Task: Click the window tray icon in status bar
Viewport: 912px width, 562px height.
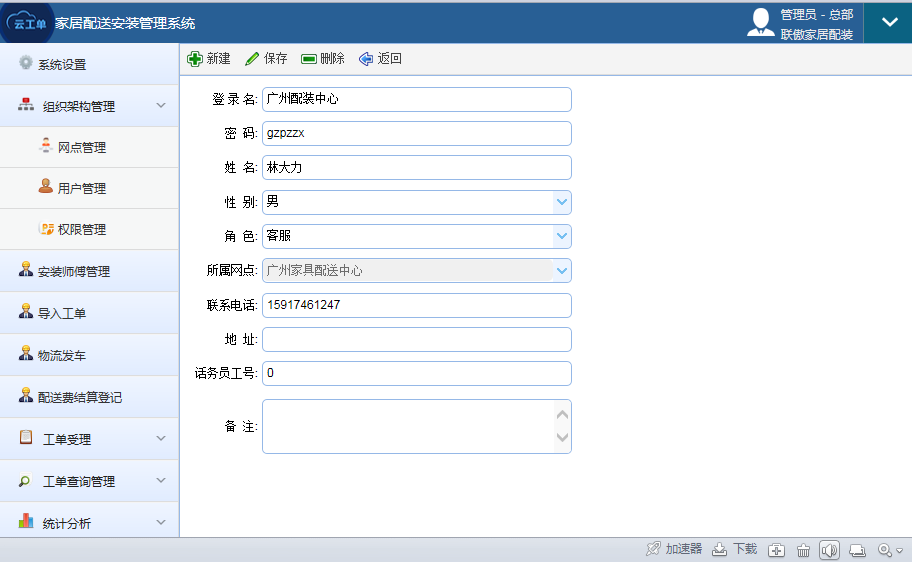Action: [857, 550]
